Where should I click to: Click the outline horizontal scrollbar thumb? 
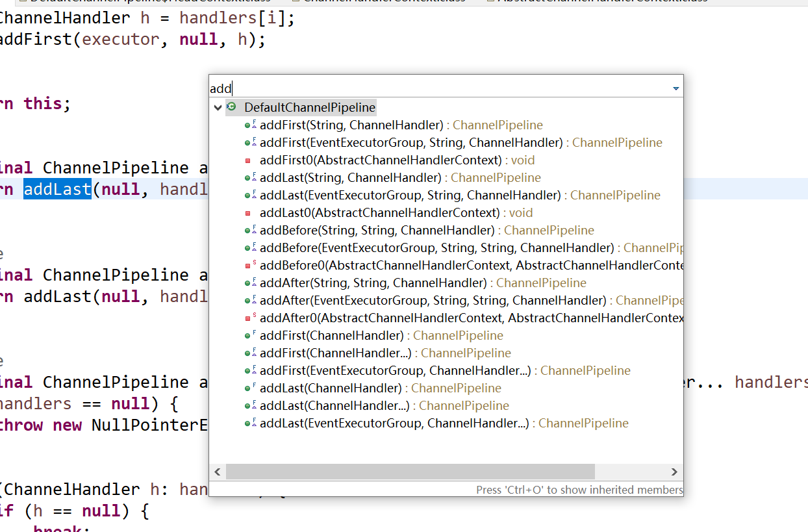point(410,472)
